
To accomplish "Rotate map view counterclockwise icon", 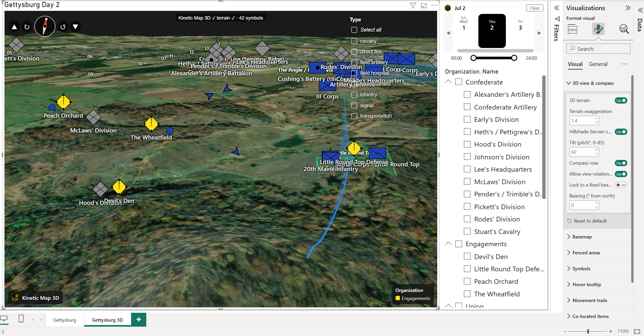I will [x=63, y=27].
